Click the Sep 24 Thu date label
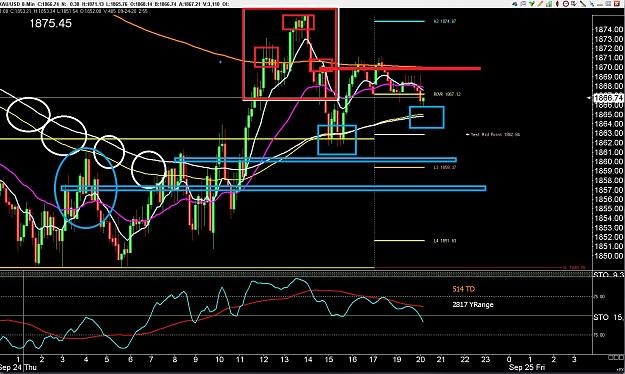Viewport: 625px width, 374px height. [x=18, y=367]
